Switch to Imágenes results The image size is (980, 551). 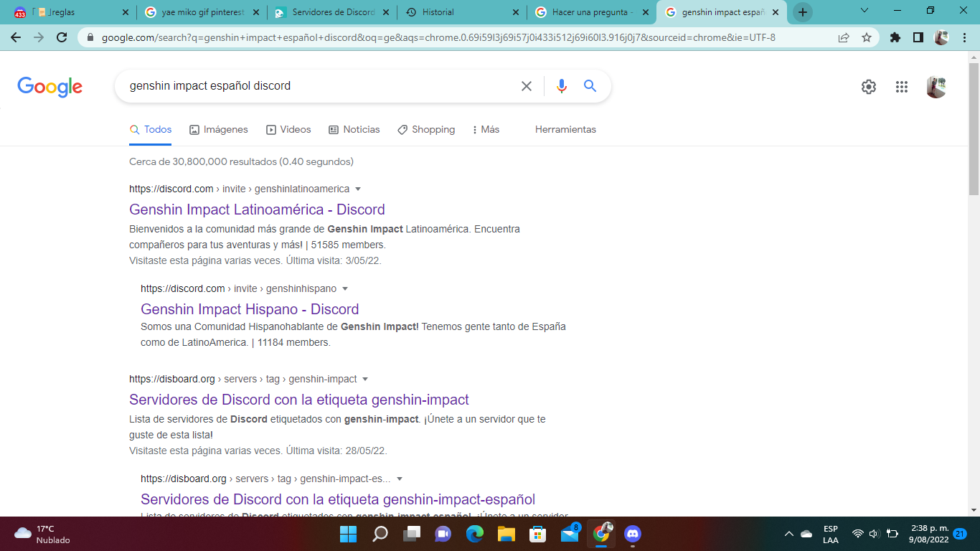tap(219, 130)
